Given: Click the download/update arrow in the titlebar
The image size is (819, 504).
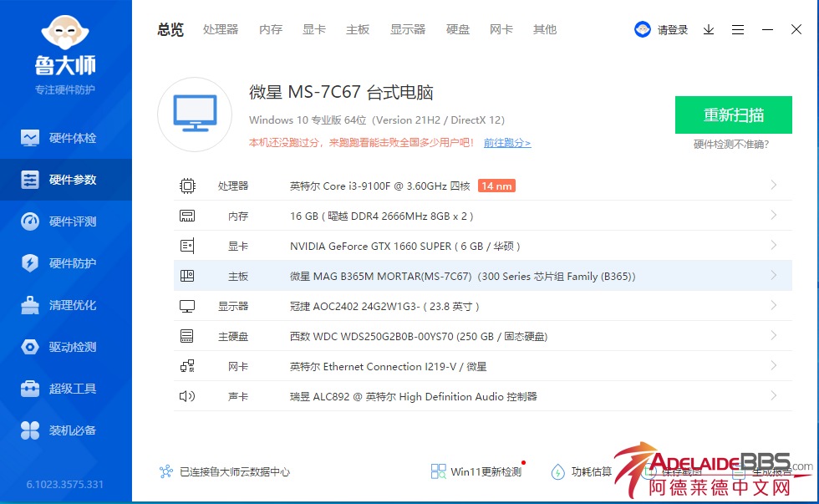Looking at the screenshot, I should point(709,29).
